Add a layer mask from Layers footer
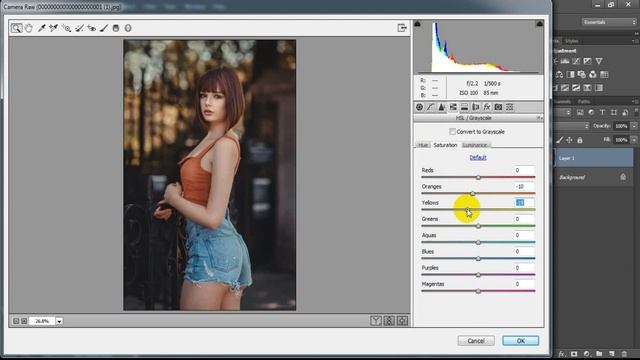The image size is (640, 360). (574, 354)
